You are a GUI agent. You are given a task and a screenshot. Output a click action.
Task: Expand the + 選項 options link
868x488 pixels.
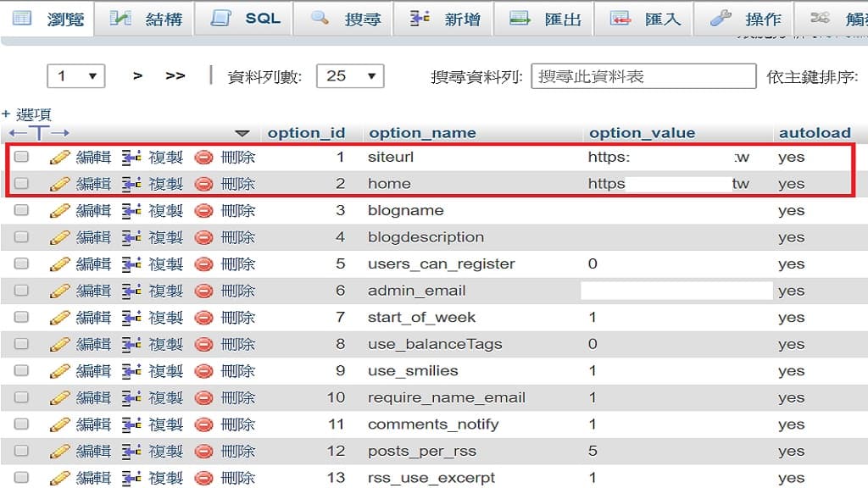point(26,114)
